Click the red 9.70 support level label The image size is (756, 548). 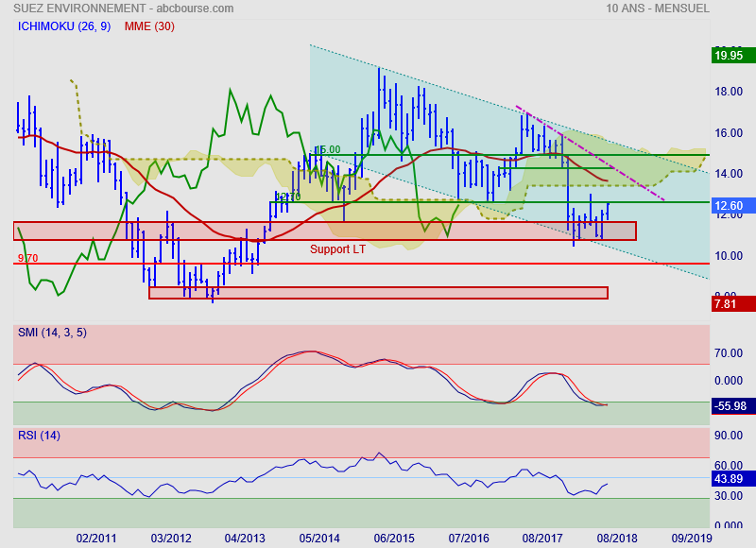(x=28, y=258)
